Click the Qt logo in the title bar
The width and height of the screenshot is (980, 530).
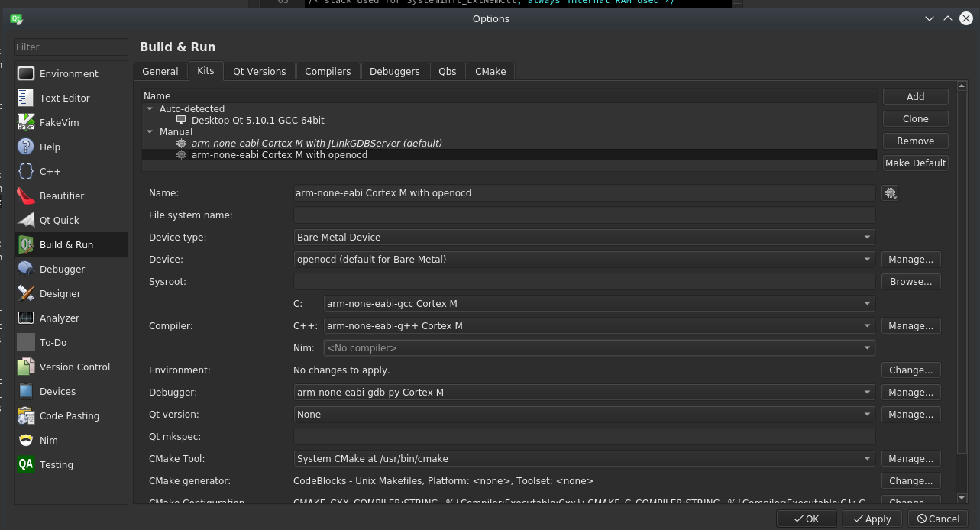pyautogui.click(x=16, y=18)
